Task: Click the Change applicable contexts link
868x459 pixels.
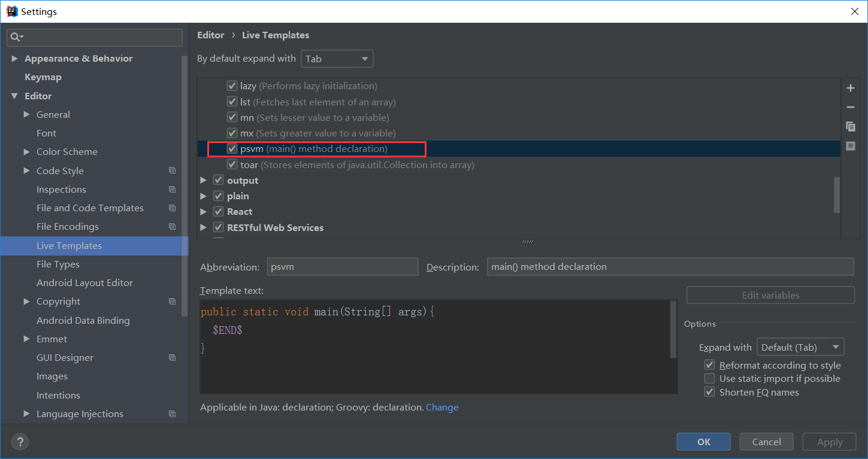Action: pos(442,408)
